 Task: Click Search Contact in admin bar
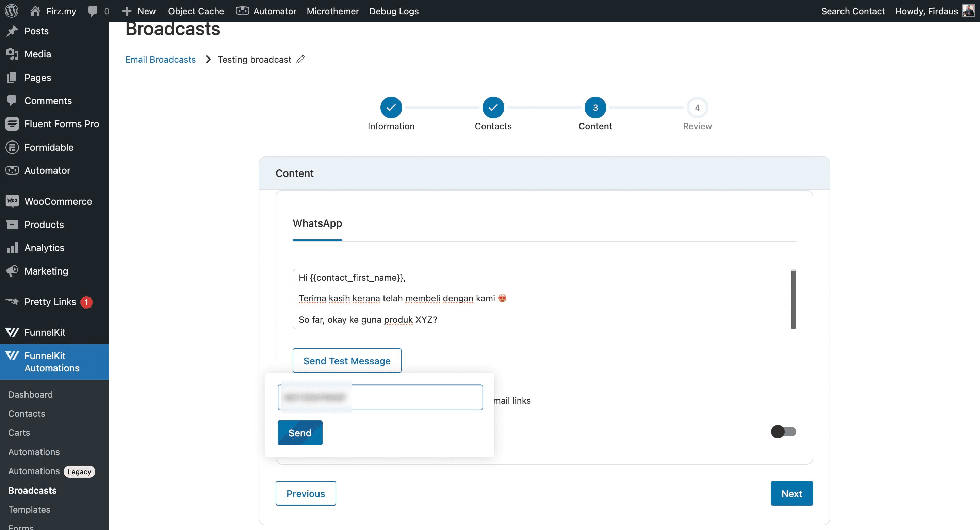pyautogui.click(x=853, y=11)
